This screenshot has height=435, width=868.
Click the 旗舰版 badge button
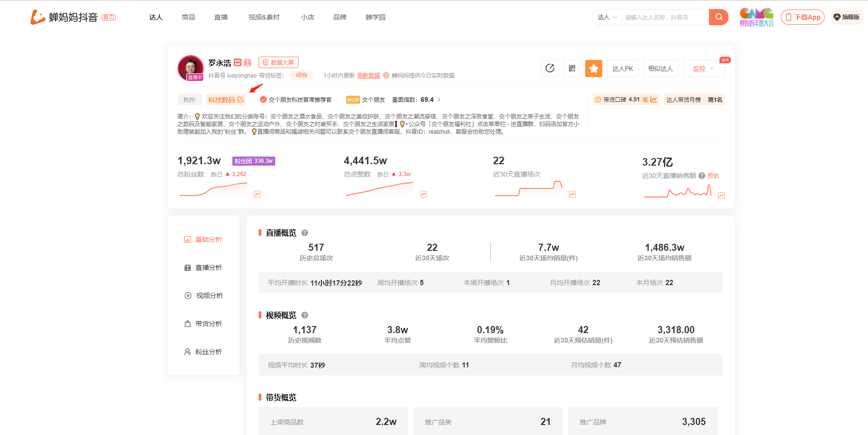847,17
